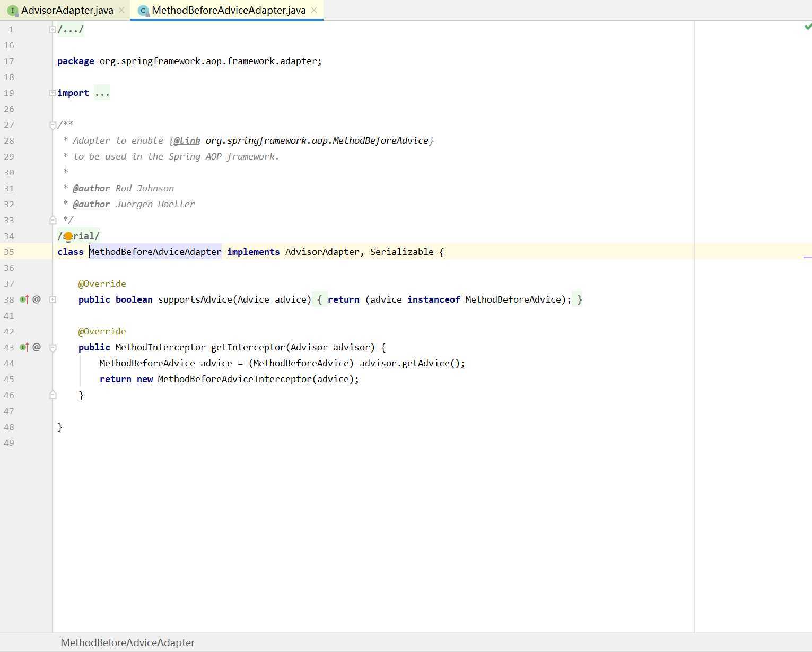The width and height of the screenshot is (812, 652).
Task: Click the @Override annotation on line 42
Action: (102, 331)
